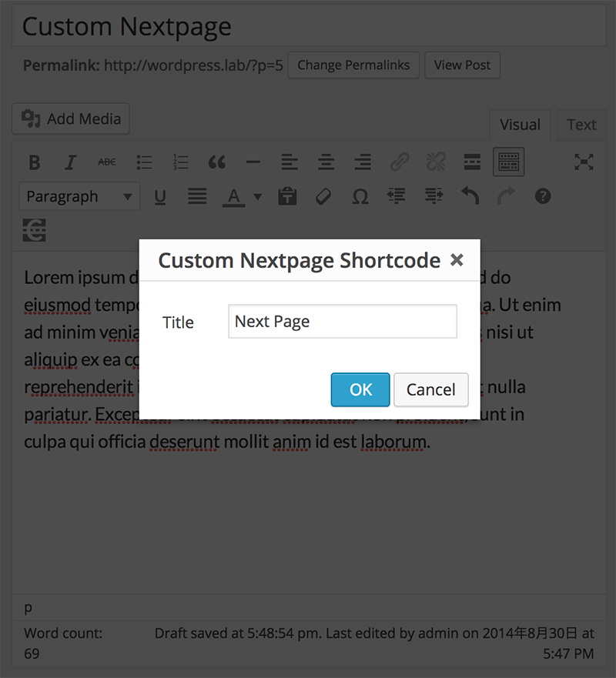Apply the text color A swatch
Screen dimensions: 616x678
(234, 197)
